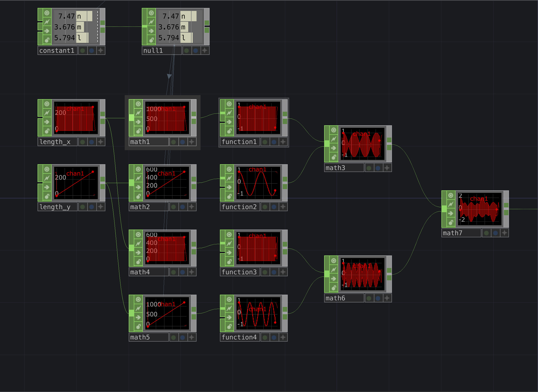Toggle the lock flag on constant1
538x392 pixels.
click(x=47, y=40)
